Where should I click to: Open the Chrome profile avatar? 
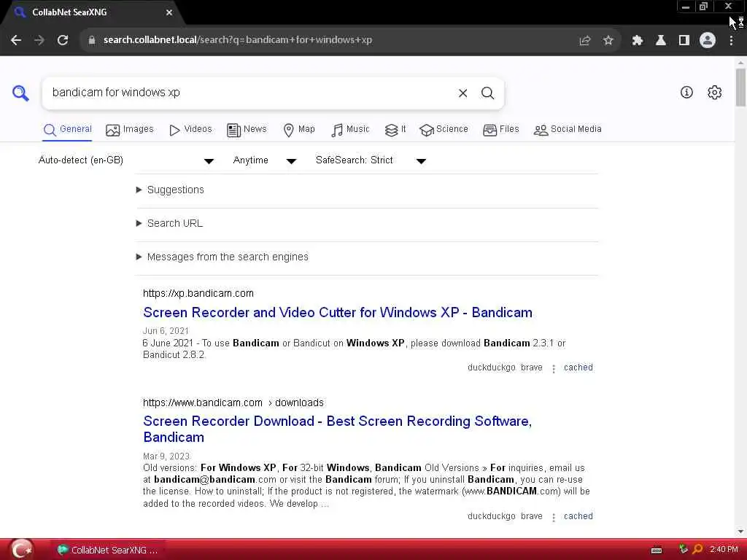pyautogui.click(x=708, y=40)
